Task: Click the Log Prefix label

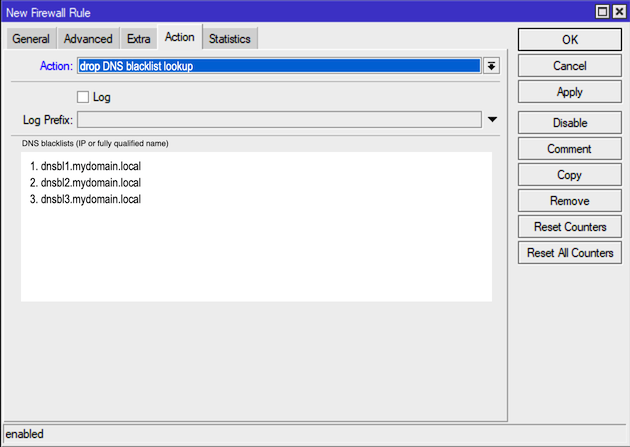Action: (48, 120)
